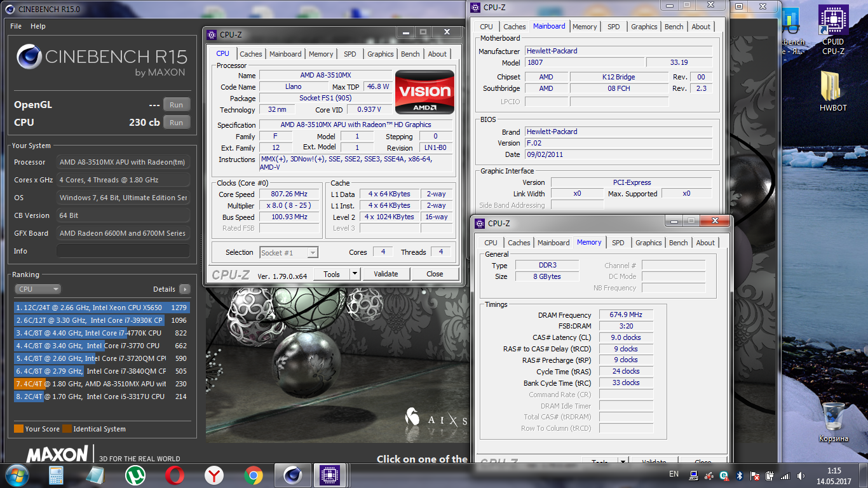The width and height of the screenshot is (868, 488).
Task: Launch Calculator from the taskbar
Action: (x=57, y=475)
